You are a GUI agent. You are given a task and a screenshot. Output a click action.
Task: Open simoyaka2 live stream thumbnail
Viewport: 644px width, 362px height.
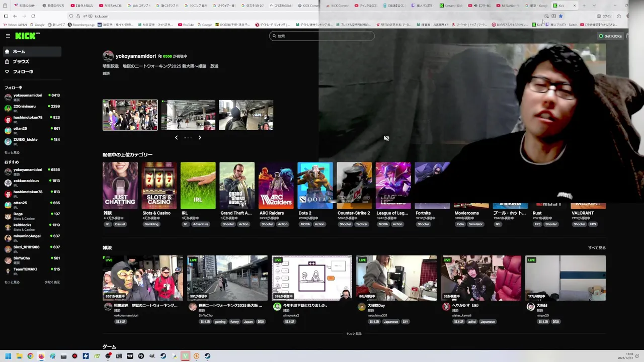tap(312, 278)
